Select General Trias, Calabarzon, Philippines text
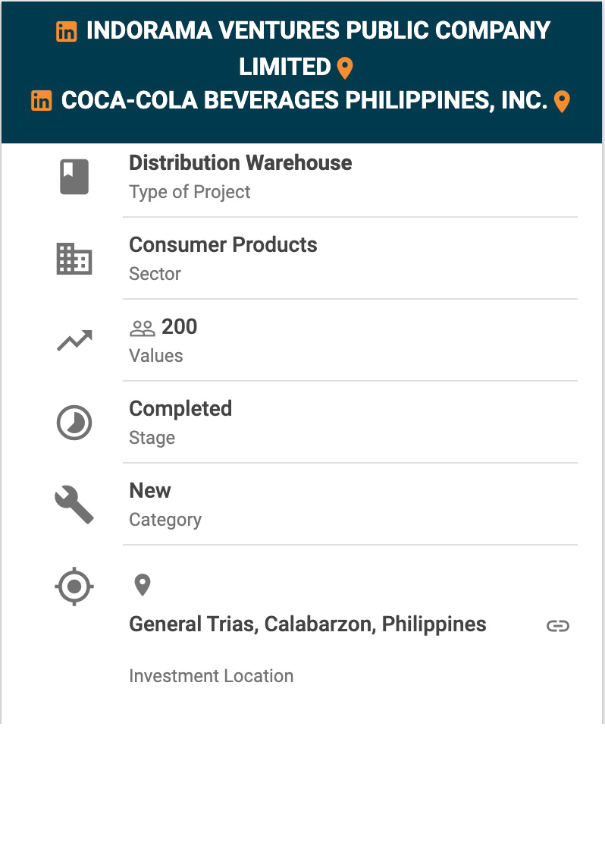The image size is (605, 868). tap(307, 624)
